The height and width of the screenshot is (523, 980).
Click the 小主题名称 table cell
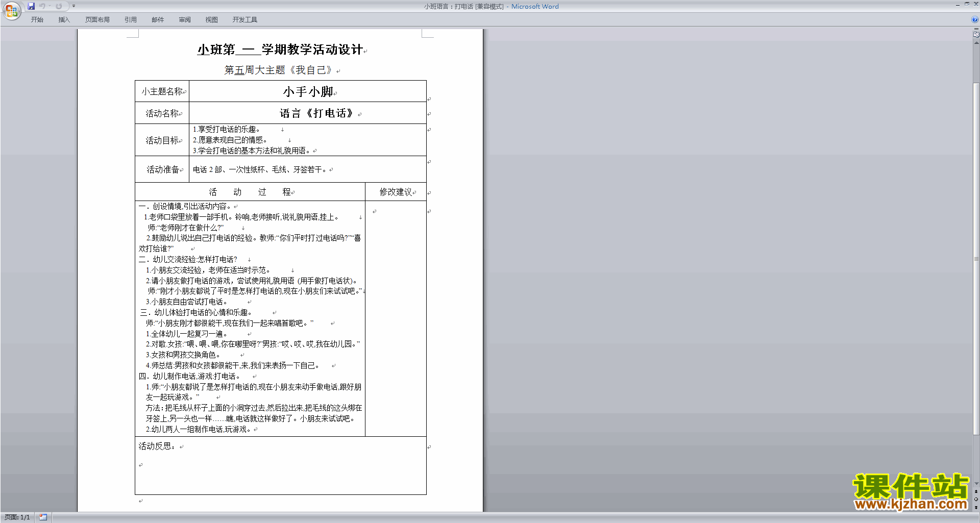[x=162, y=91]
